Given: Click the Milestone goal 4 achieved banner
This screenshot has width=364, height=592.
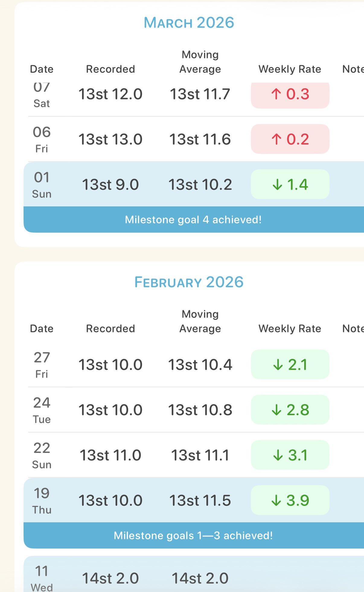Looking at the screenshot, I should 193,220.
